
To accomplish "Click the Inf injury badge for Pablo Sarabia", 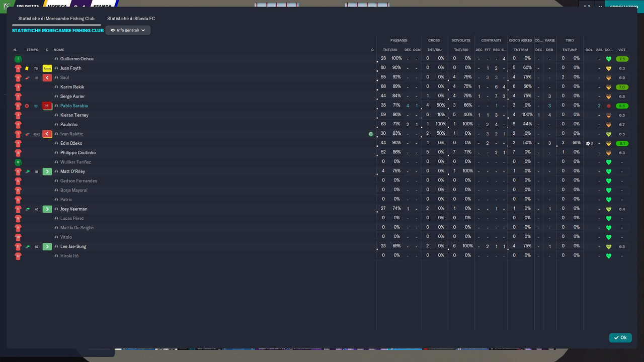I will point(47,106).
